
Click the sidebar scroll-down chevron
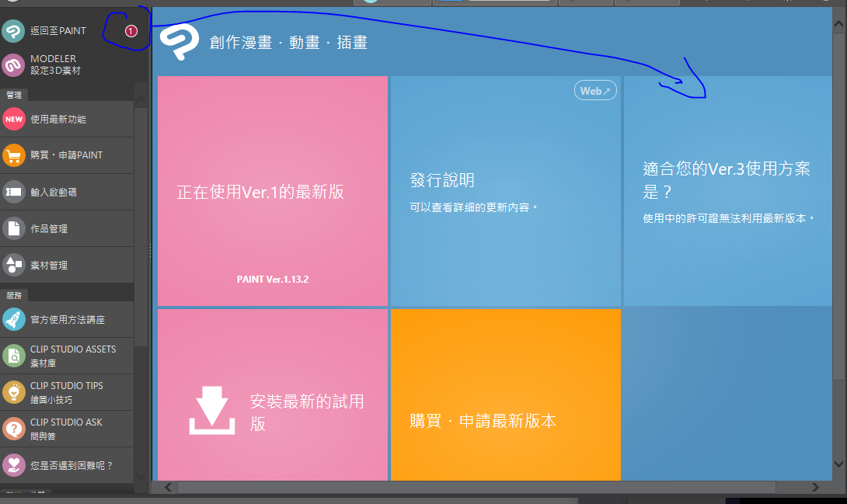(x=141, y=476)
